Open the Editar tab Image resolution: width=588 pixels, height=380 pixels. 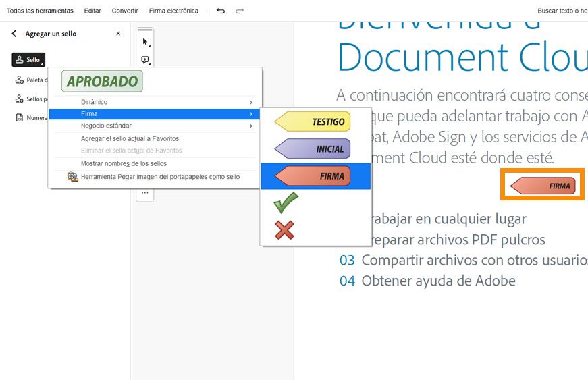[x=92, y=11]
